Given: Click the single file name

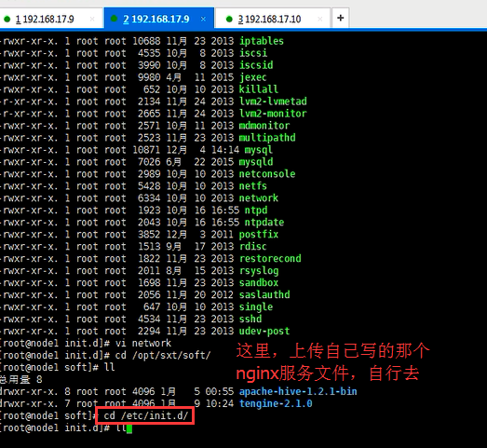Looking at the screenshot, I should click(x=256, y=307).
